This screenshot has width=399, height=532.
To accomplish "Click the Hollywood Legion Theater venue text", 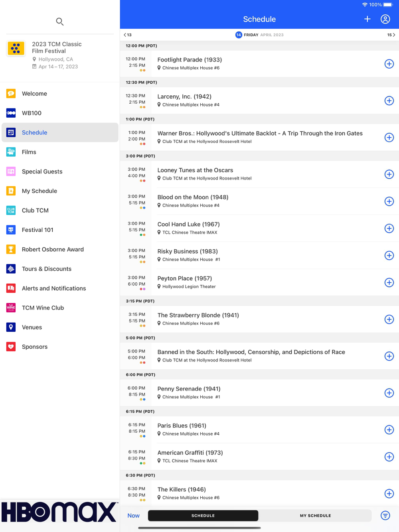I will click(x=189, y=286).
